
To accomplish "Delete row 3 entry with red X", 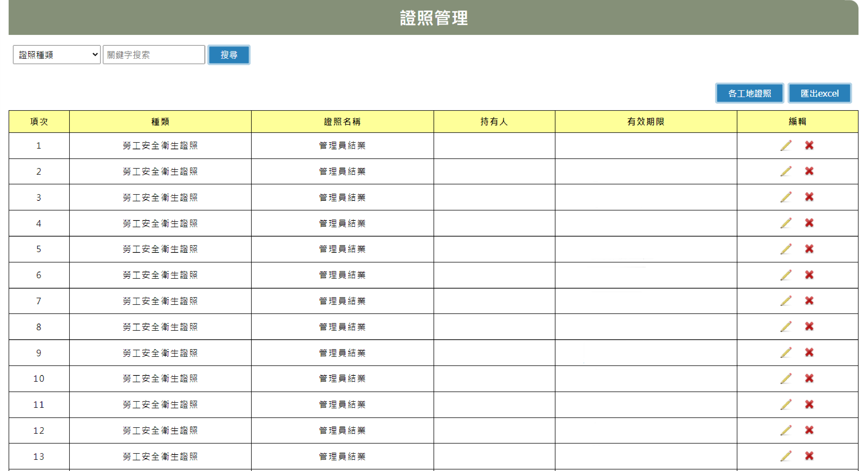I will click(809, 197).
